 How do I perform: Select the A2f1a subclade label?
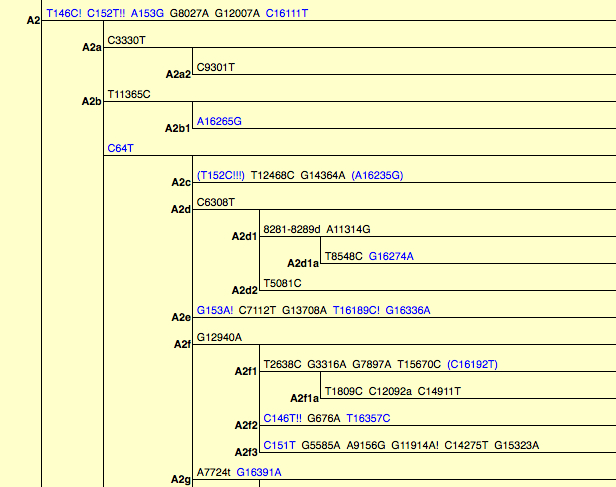coord(304,398)
